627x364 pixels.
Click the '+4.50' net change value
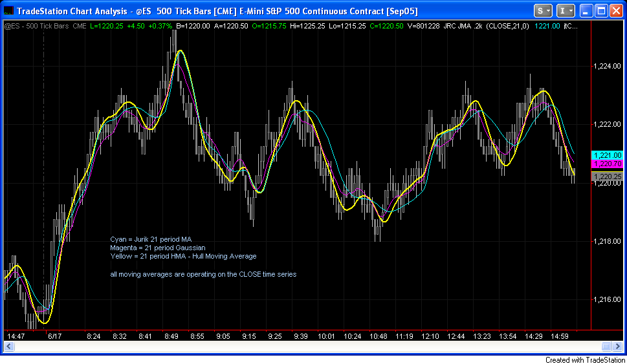point(136,26)
